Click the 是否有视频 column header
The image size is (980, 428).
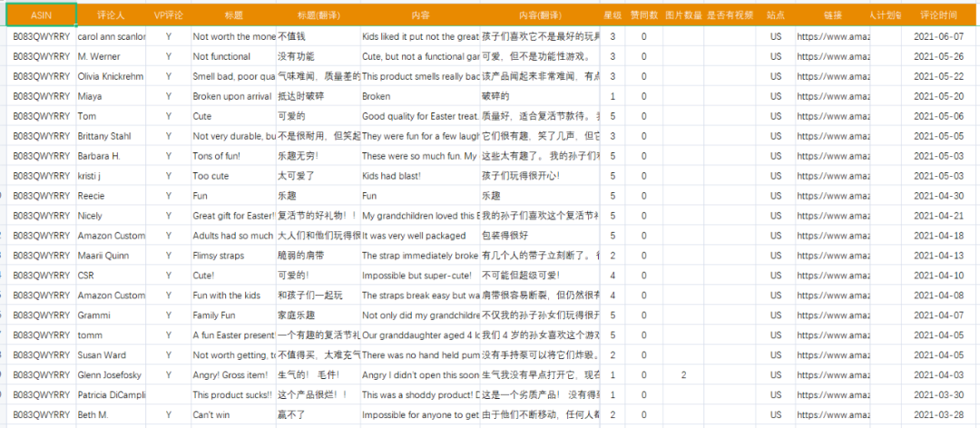tap(730, 15)
